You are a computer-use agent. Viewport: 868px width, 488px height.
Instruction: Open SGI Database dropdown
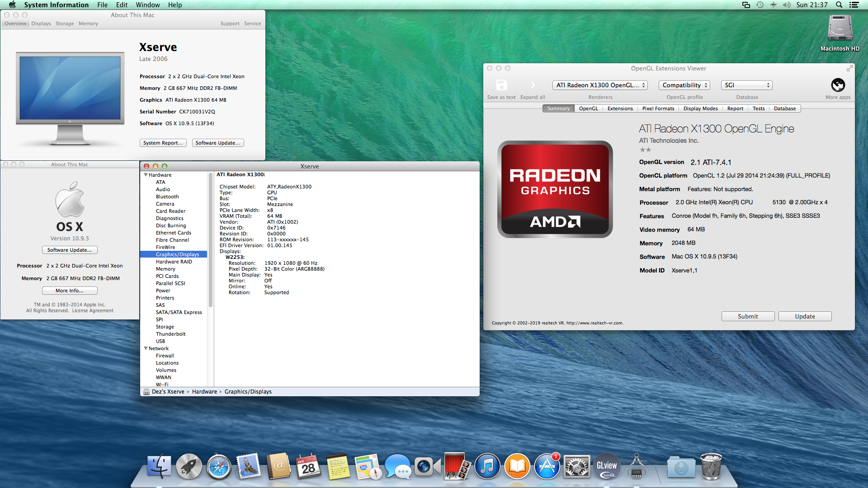point(747,85)
